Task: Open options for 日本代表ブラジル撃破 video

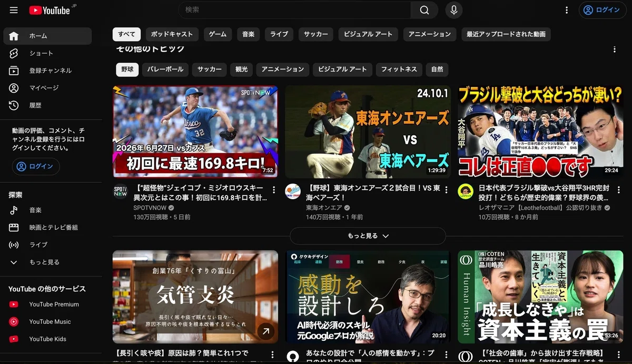Action: tap(618, 190)
